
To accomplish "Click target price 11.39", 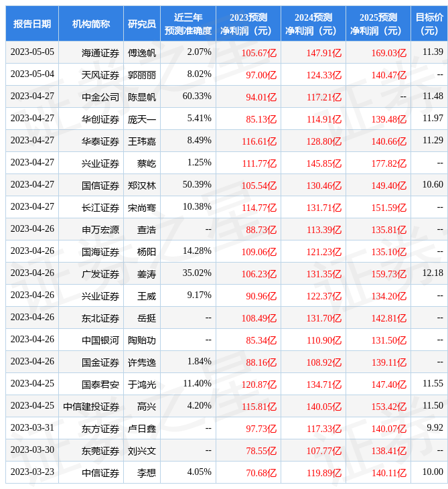I will [433, 52].
